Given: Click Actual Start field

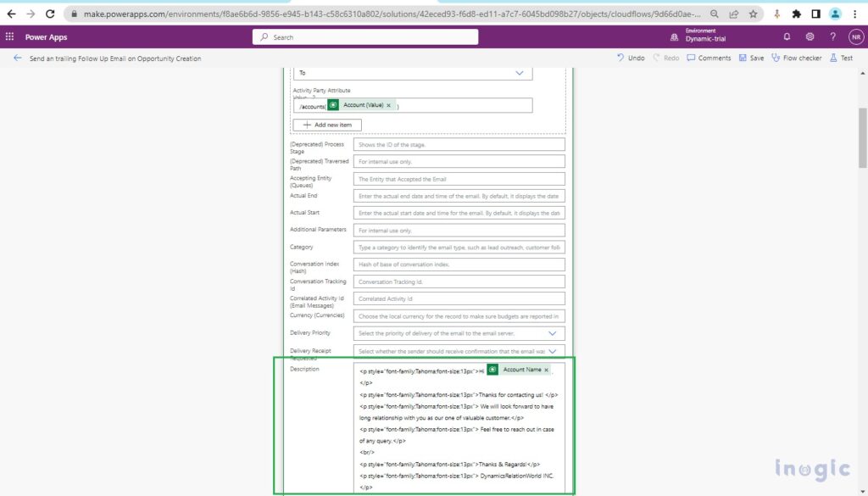Looking at the screenshot, I should 459,213.
